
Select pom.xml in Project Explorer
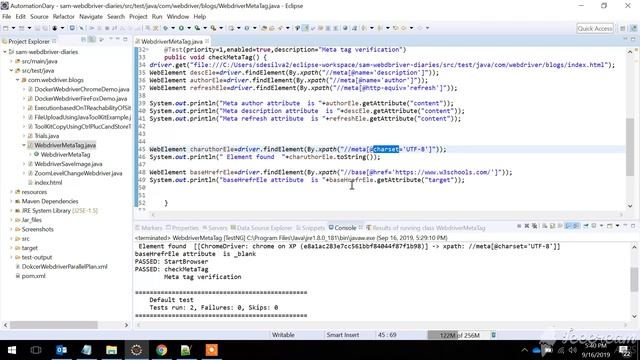tap(33, 276)
